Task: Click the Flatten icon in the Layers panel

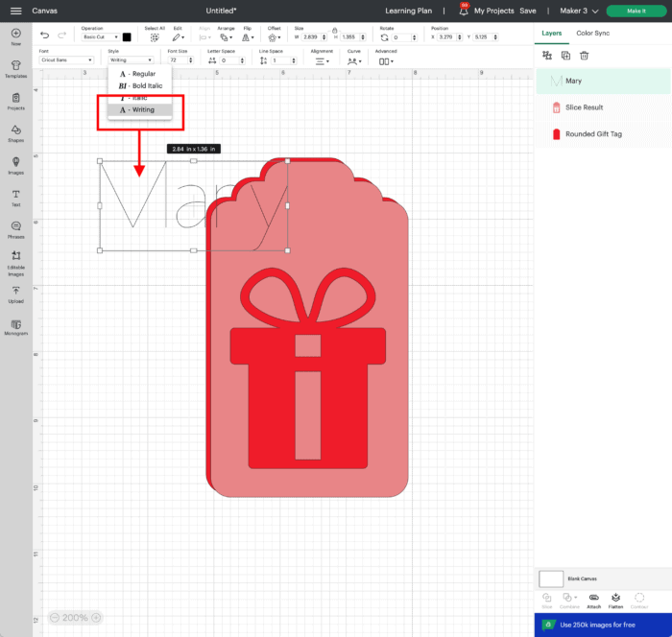Action: click(616, 599)
